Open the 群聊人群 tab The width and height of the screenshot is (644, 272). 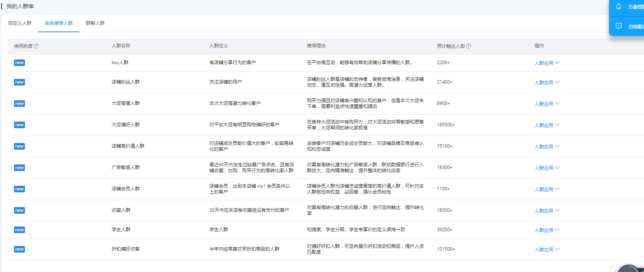(95, 23)
